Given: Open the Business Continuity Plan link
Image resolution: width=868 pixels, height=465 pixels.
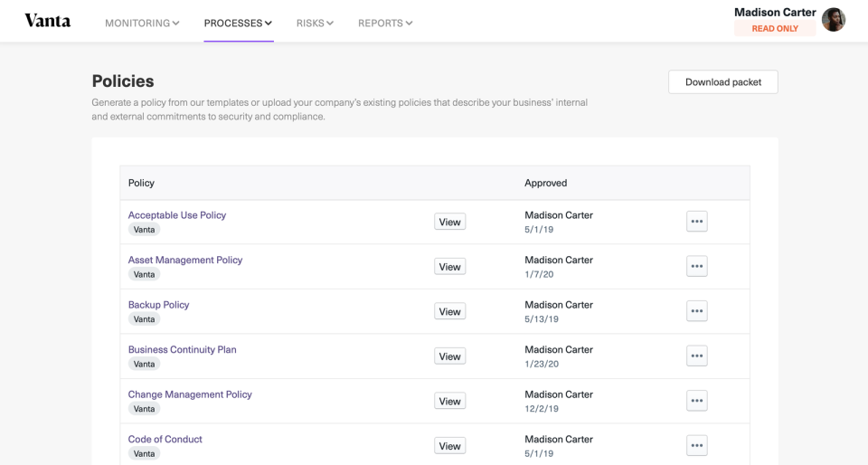Looking at the screenshot, I should tap(182, 350).
